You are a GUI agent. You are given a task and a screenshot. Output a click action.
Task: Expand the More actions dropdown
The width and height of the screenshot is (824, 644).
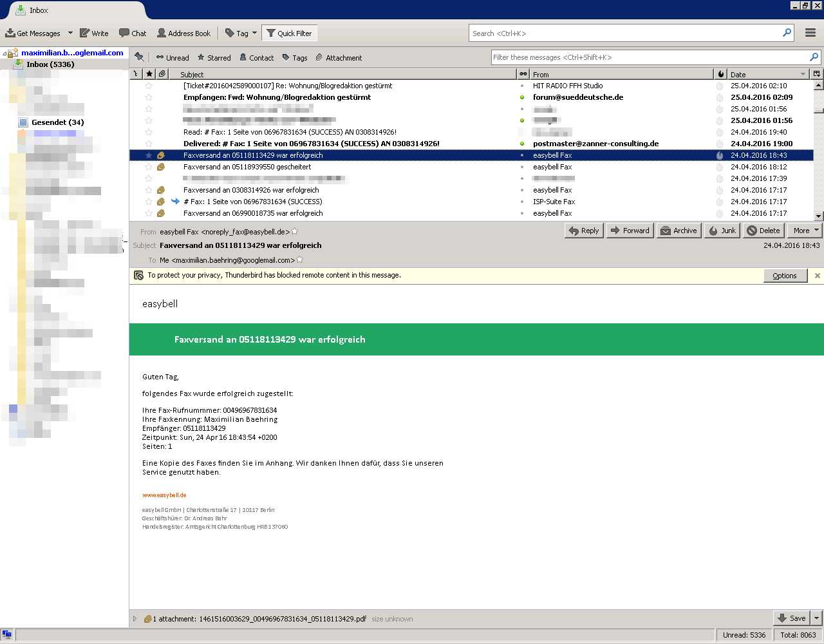pyautogui.click(x=805, y=231)
